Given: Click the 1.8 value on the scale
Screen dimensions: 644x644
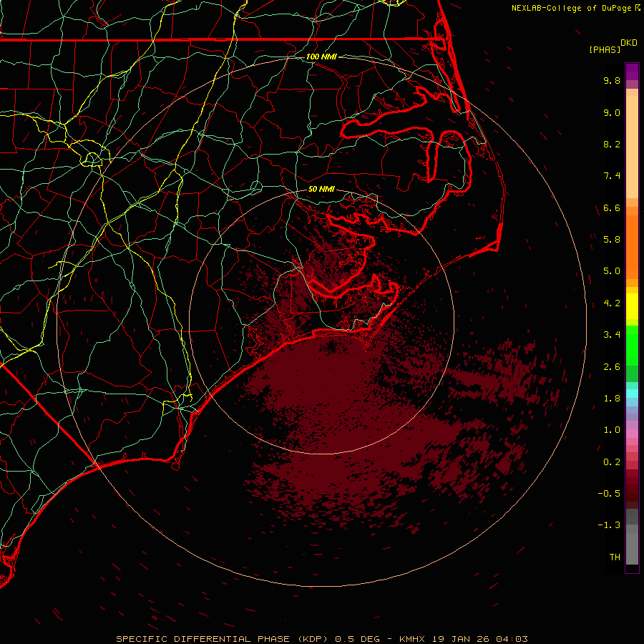Looking at the screenshot, I should pos(612,399).
